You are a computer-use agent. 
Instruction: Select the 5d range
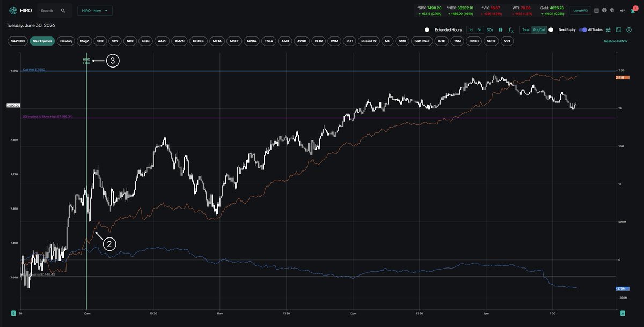480,30
